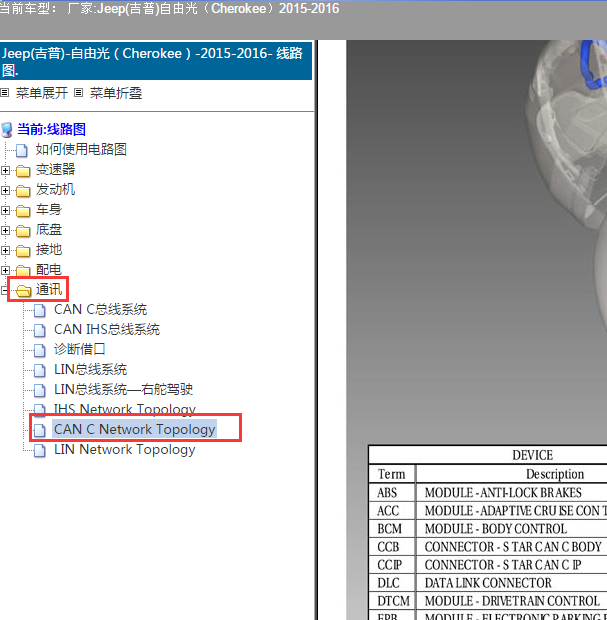
Task: Click the 变速器 folder icon
Action: pyautogui.click(x=23, y=170)
